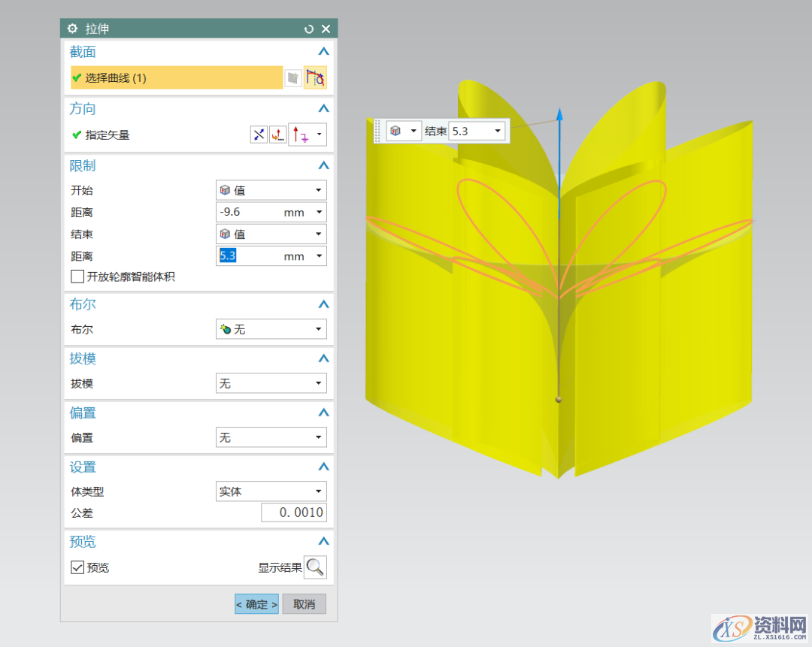Collapse the 限制 section
812x647 pixels.
(x=323, y=165)
